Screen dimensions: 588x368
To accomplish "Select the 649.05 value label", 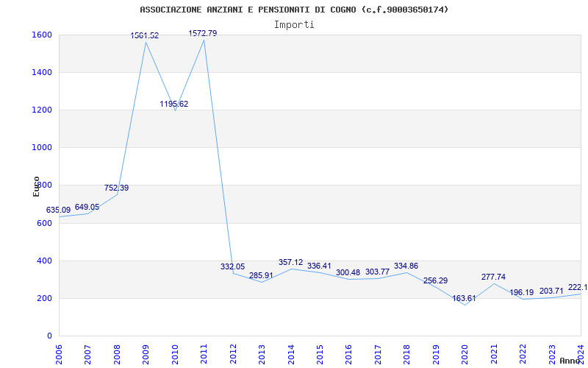I will 87,207.
